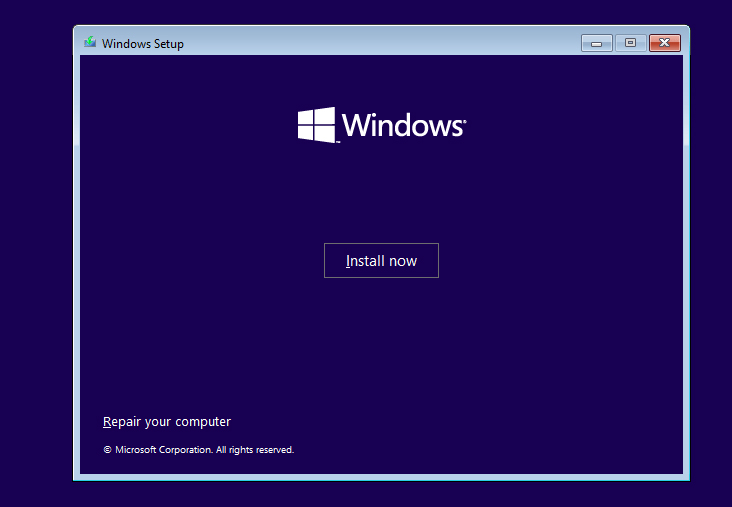The image size is (732, 507).
Task: Click the Install now button
Action: 381,261
